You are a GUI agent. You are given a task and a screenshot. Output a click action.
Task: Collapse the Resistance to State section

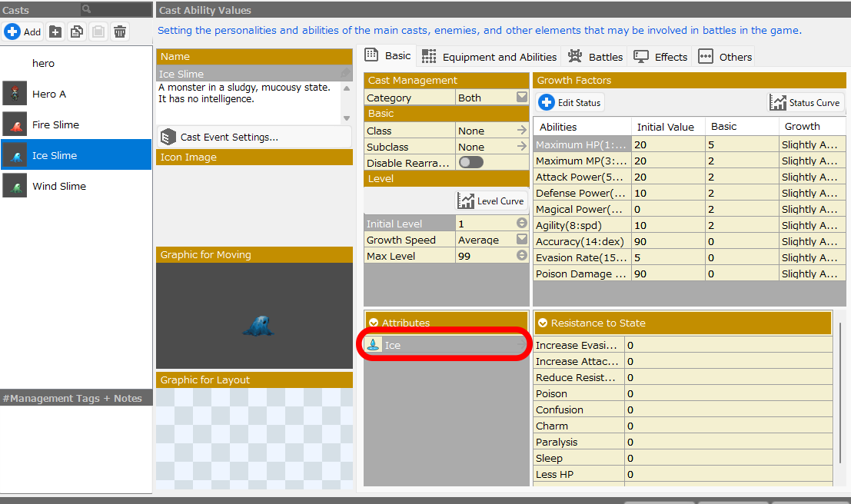click(544, 323)
